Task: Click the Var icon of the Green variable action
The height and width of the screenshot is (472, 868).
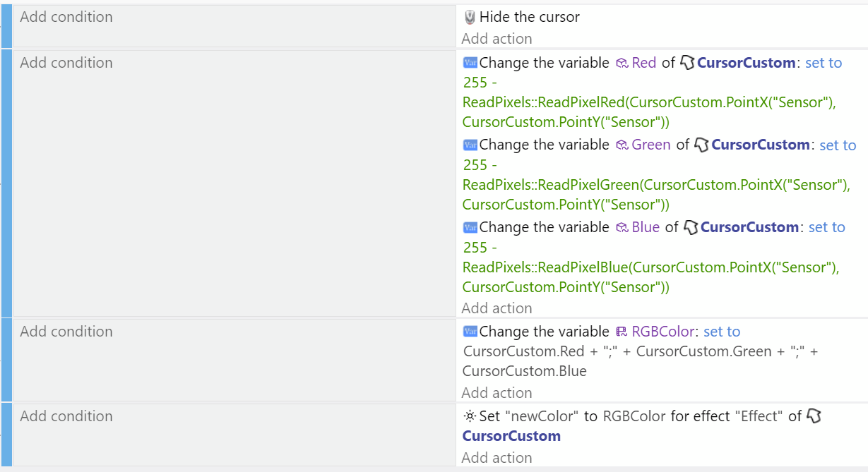Action: click(470, 145)
